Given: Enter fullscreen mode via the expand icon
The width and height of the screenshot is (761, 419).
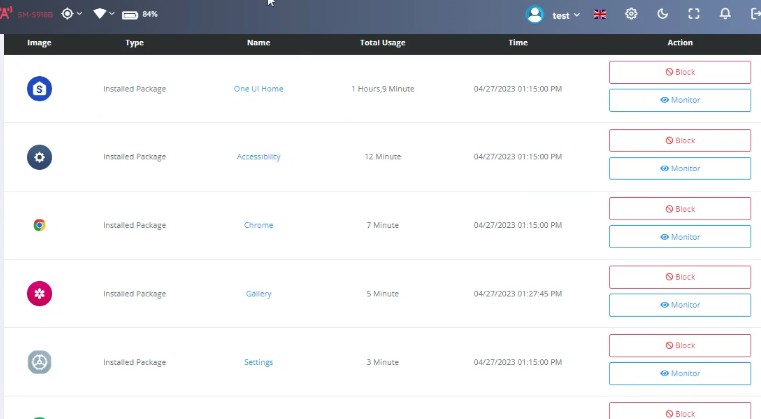Looking at the screenshot, I should (694, 14).
